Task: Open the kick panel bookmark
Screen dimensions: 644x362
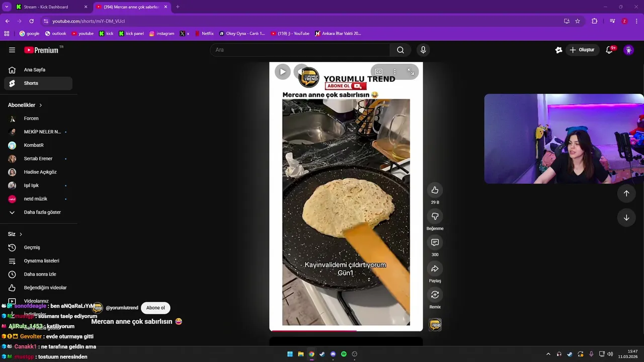Action: pos(131,34)
